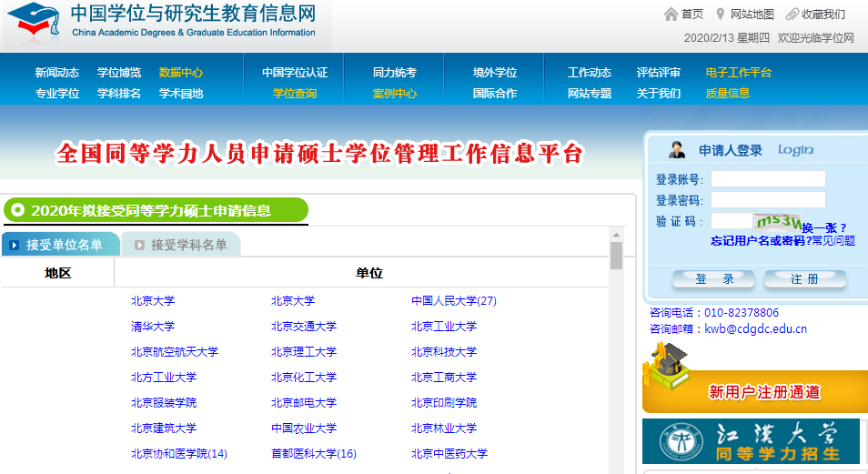Focus the 验证码 input field
868x474 pixels.
(x=732, y=221)
